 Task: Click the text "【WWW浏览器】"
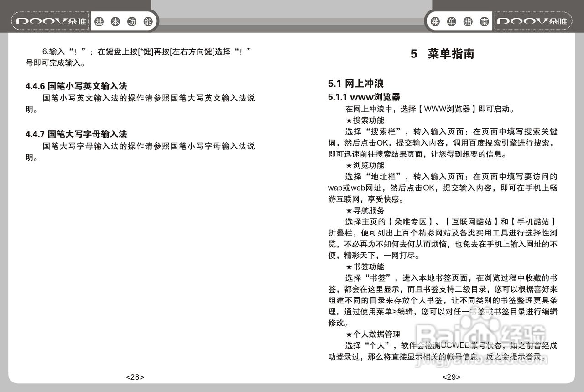[x=447, y=110]
